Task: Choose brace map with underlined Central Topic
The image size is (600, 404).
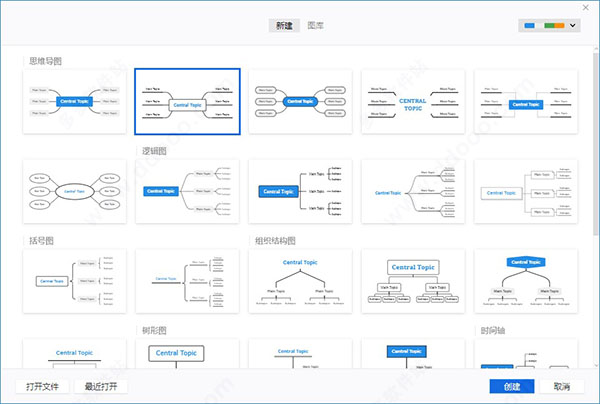Action: point(188,281)
